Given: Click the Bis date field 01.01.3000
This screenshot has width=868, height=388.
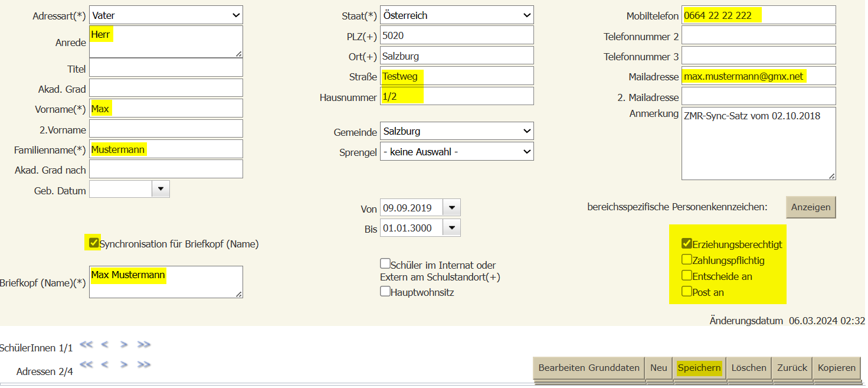Looking at the screenshot, I should [x=412, y=228].
